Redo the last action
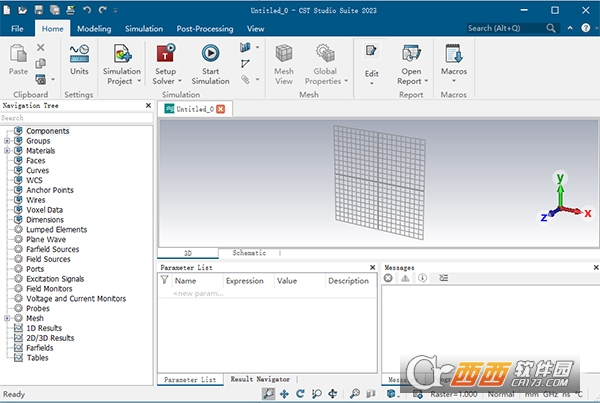The image size is (600, 403). click(x=102, y=10)
